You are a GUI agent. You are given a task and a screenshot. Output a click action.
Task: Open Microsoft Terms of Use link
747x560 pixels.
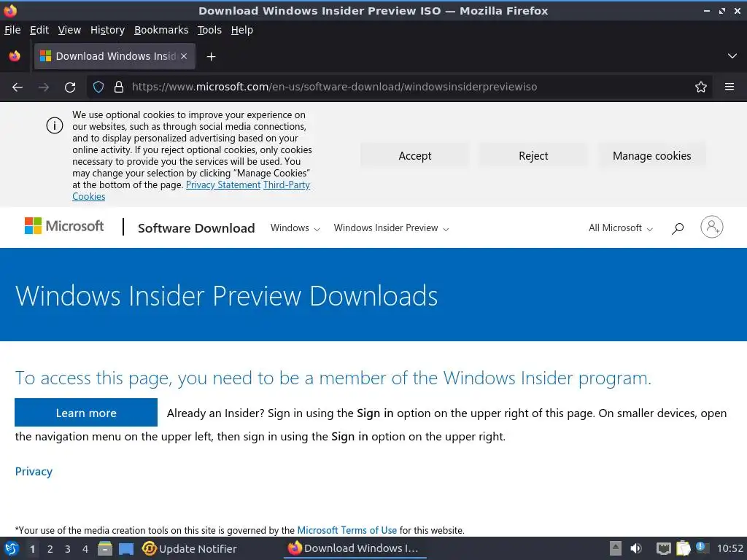(347, 530)
